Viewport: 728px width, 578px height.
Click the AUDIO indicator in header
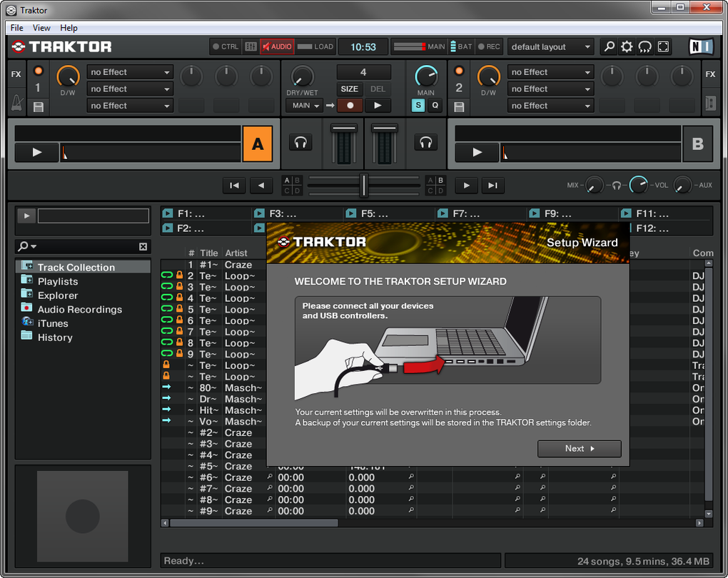277,46
